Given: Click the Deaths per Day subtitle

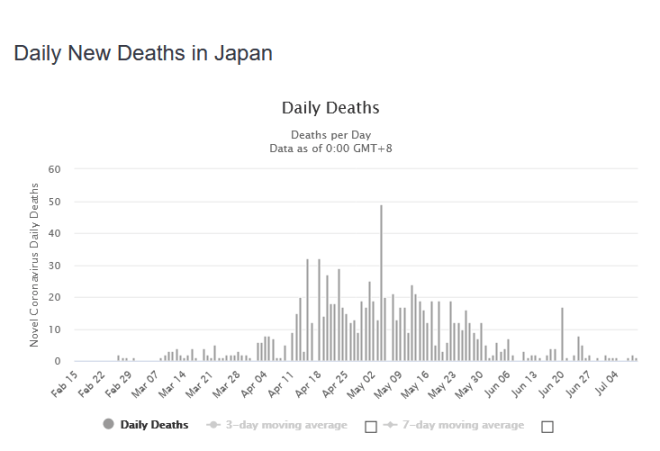Looking at the screenshot, I should pos(330,133).
